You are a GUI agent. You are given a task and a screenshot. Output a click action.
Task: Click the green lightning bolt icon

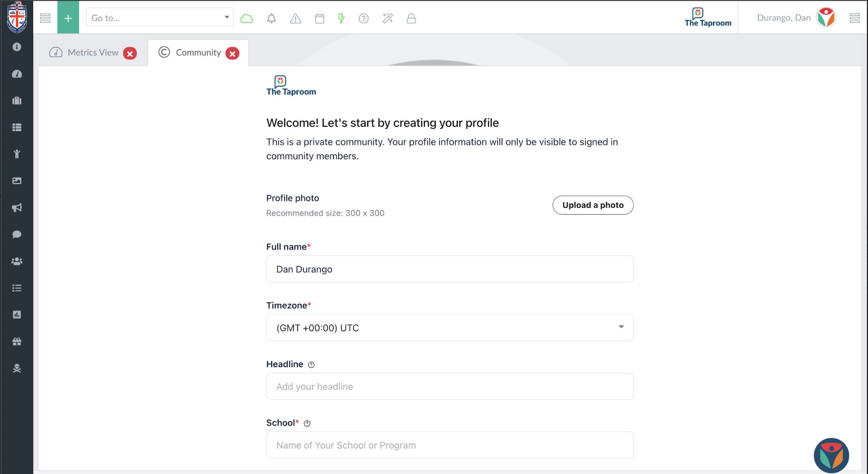[x=341, y=18]
